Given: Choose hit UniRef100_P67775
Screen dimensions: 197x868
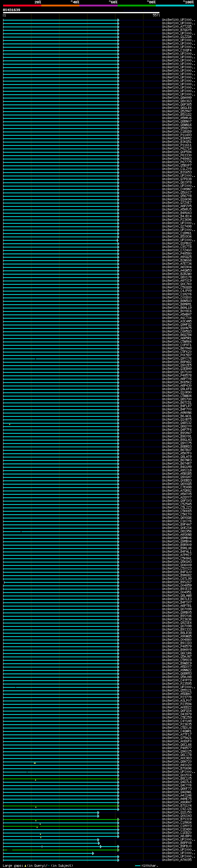Looking at the screenshot, I should [x=177, y=162].
